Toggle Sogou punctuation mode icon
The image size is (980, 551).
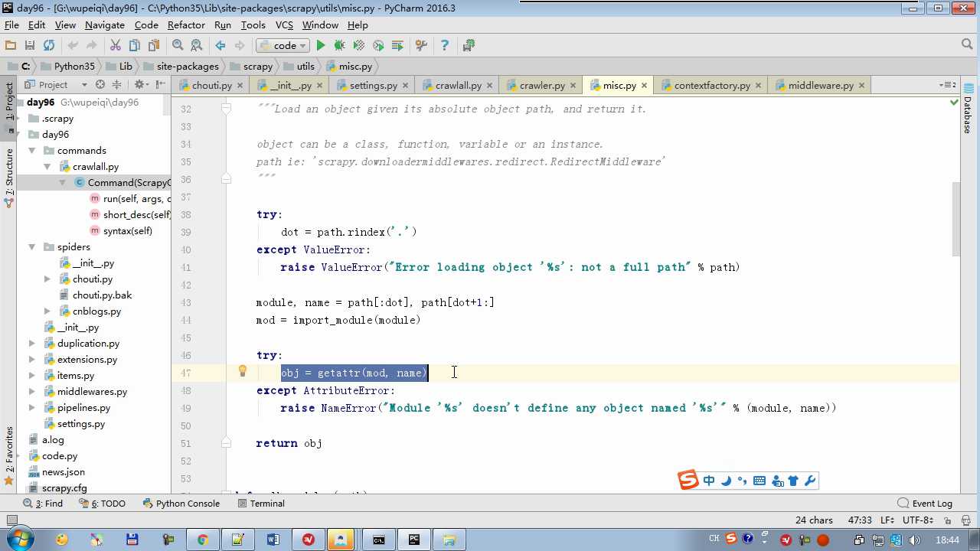click(743, 481)
